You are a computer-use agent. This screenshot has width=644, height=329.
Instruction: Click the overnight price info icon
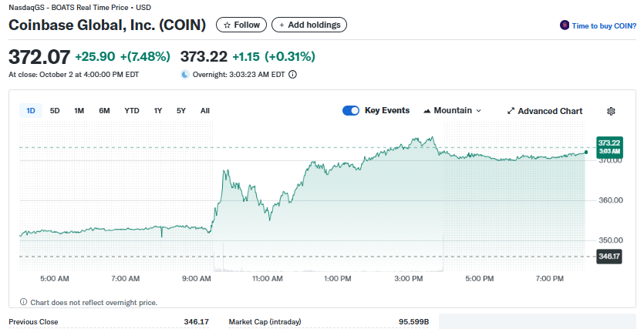(292, 75)
